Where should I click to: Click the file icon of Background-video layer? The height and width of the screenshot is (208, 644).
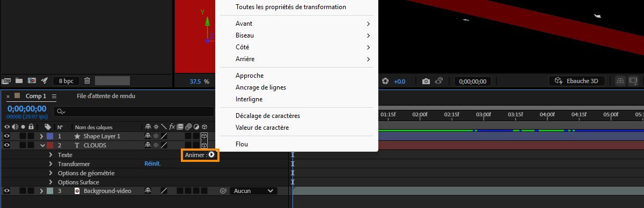point(77,191)
